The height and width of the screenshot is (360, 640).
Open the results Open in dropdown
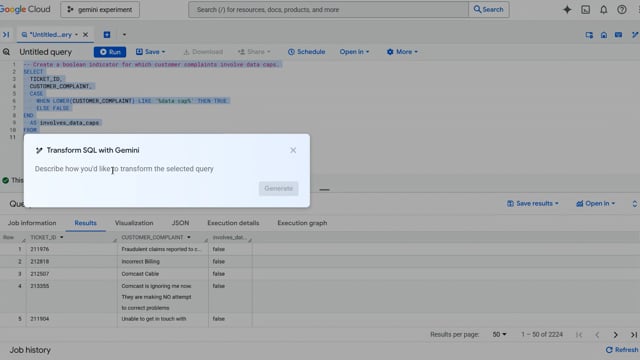(595, 203)
